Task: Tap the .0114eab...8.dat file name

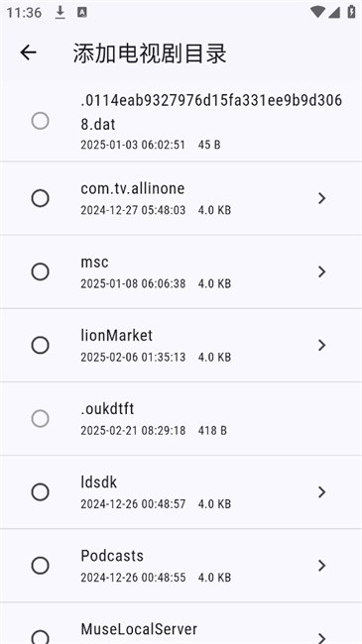Action: click(x=211, y=112)
